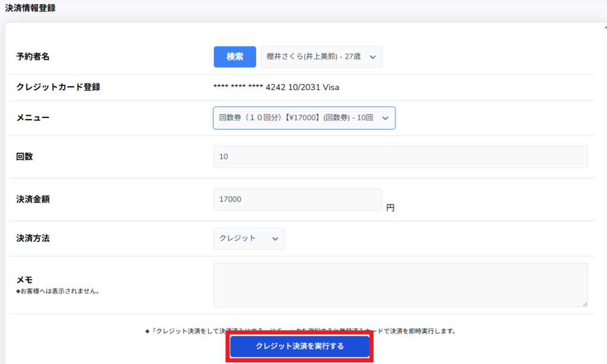Click the クレジットカード登録 label

(x=58, y=87)
